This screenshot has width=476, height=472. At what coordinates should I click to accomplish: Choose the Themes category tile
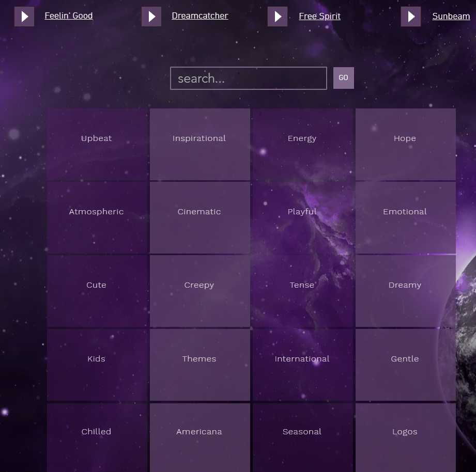200,365
